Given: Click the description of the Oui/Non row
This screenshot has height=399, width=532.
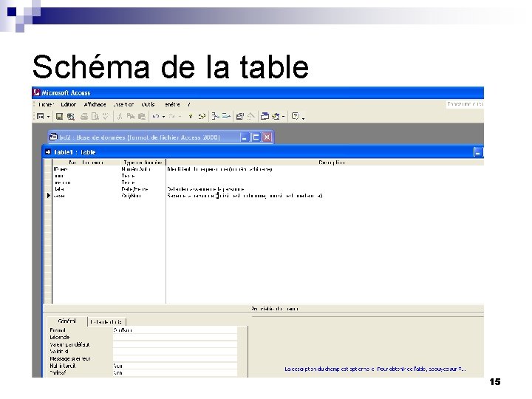Looking at the screenshot, I should [324, 196].
